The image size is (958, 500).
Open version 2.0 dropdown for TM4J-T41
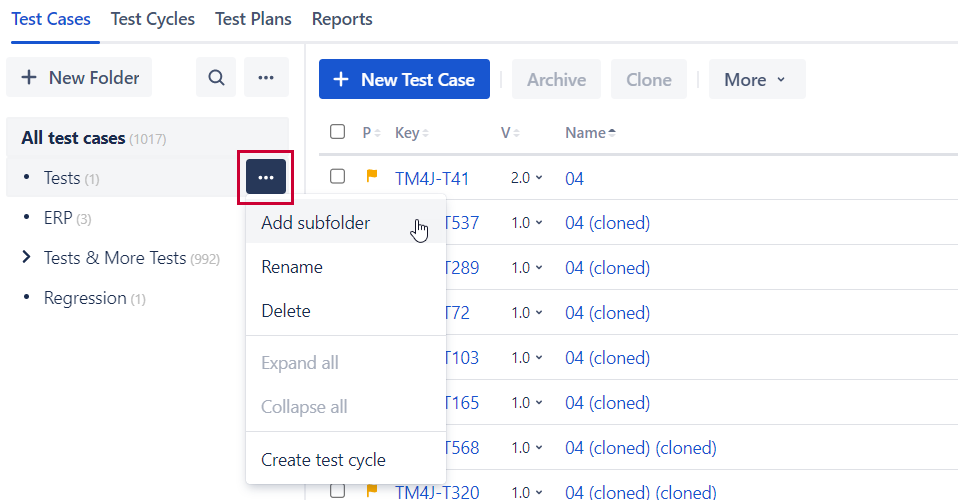(x=527, y=178)
